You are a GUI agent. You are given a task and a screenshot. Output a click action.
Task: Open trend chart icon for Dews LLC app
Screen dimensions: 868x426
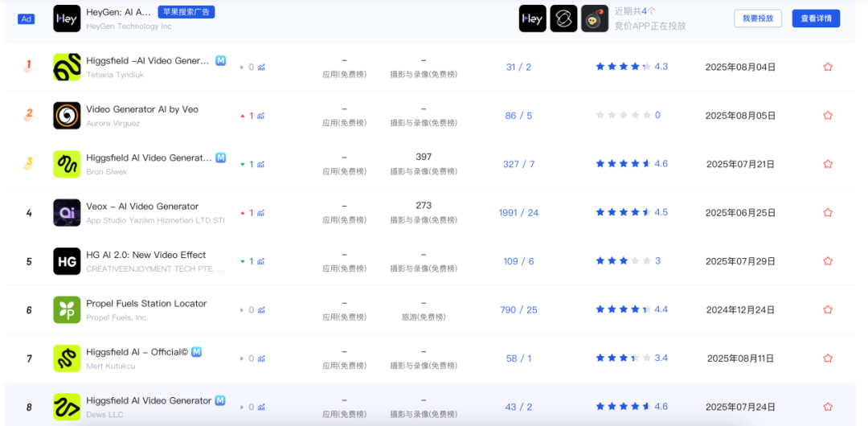point(261,408)
